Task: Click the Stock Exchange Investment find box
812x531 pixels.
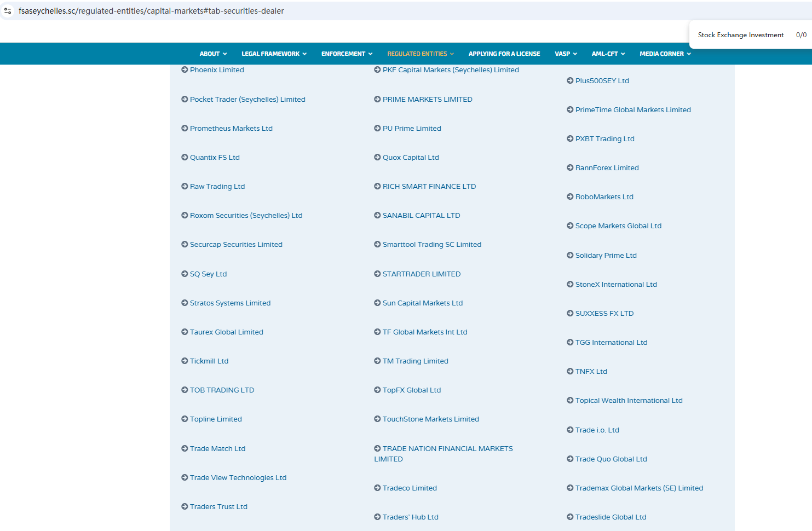Action: (x=741, y=35)
